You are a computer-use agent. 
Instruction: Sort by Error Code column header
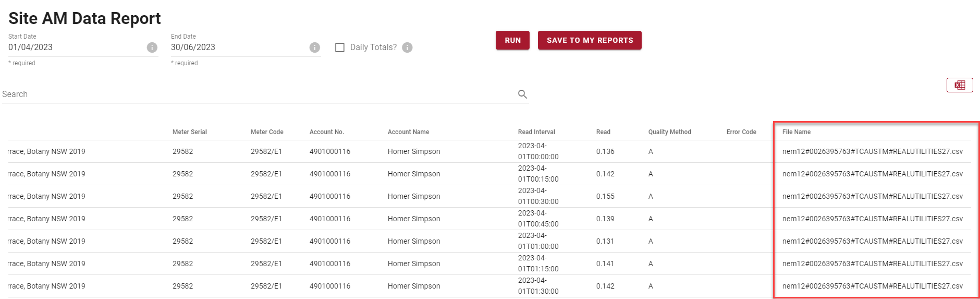(x=741, y=132)
